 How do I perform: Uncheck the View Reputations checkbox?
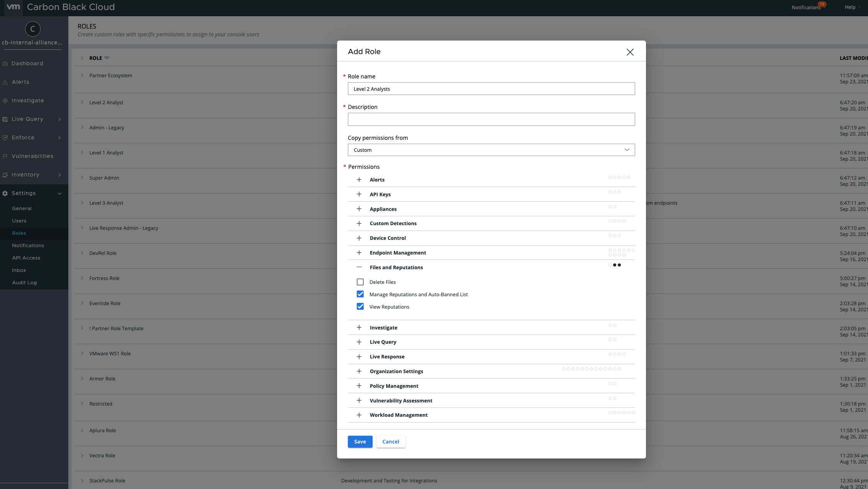(360, 307)
